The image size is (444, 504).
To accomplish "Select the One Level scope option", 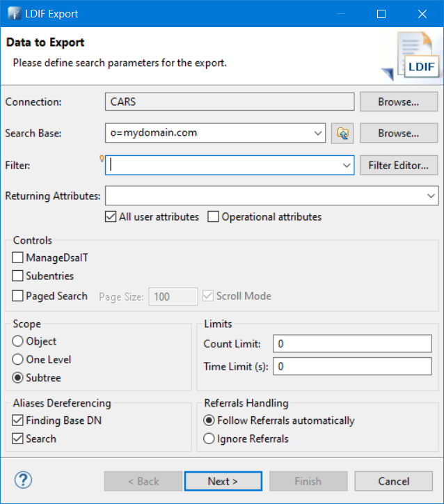I will pos(17,359).
